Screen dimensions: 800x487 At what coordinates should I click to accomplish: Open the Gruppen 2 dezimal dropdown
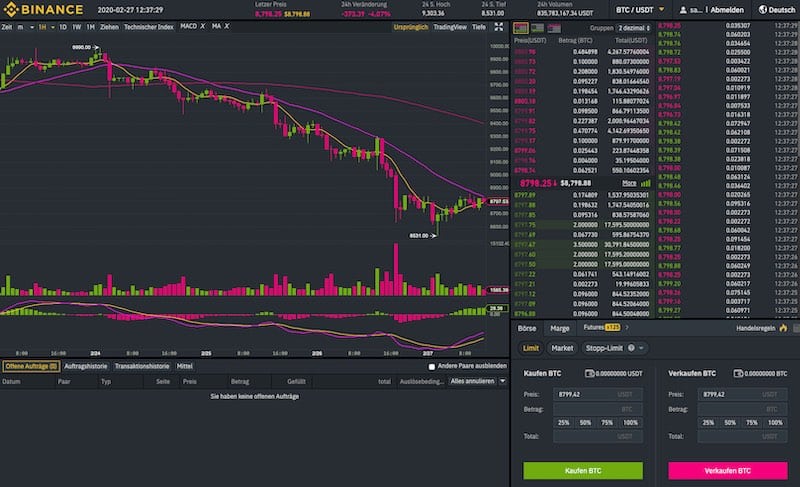tap(634, 28)
